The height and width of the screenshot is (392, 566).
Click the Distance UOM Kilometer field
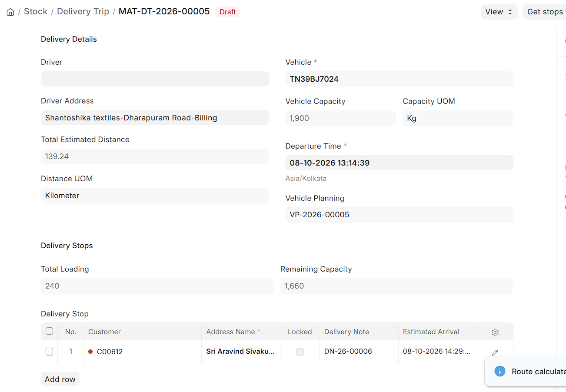point(155,196)
